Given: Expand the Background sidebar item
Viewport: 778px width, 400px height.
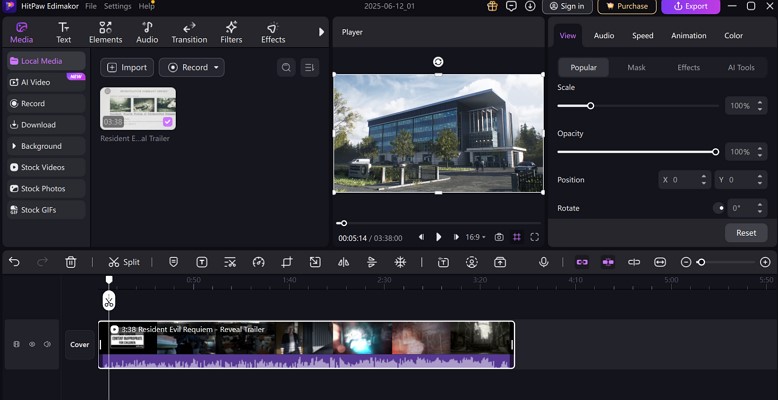Looking at the screenshot, I should [46, 146].
